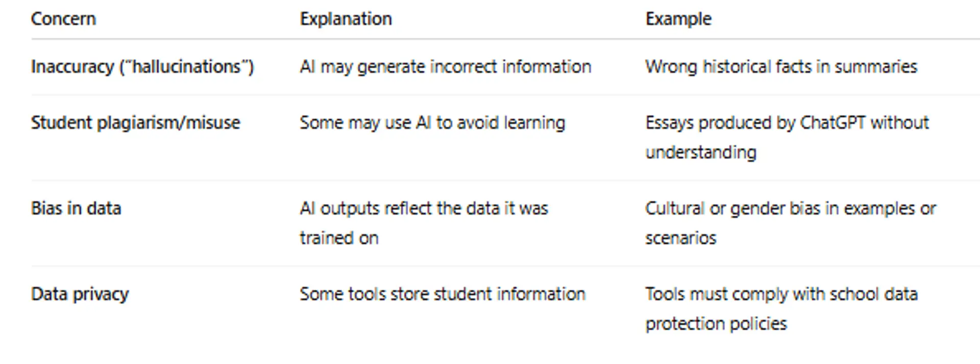This screenshot has height=364, width=980.
Task: Click the "protection policies" text line
Action: click(x=716, y=324)
